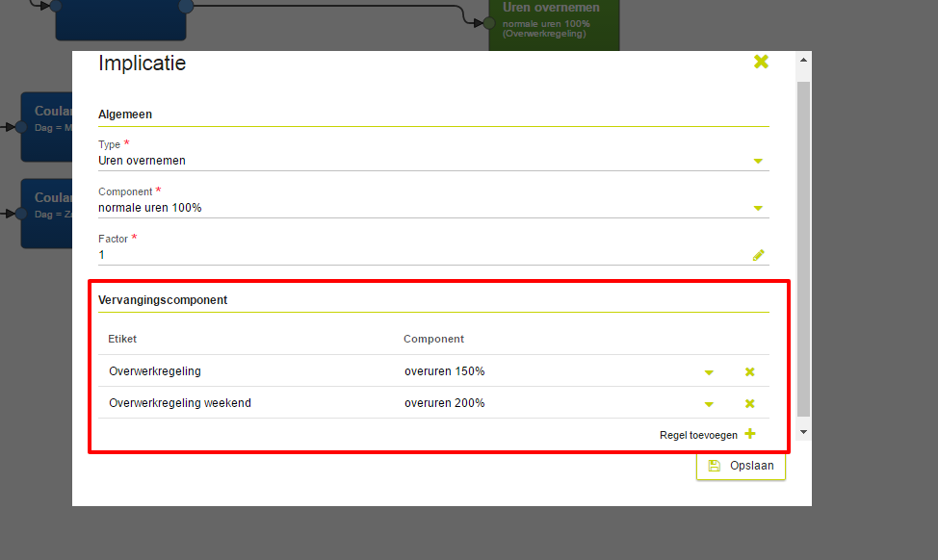
Task: Click the Regel toevoegen label
Action: 698,435
